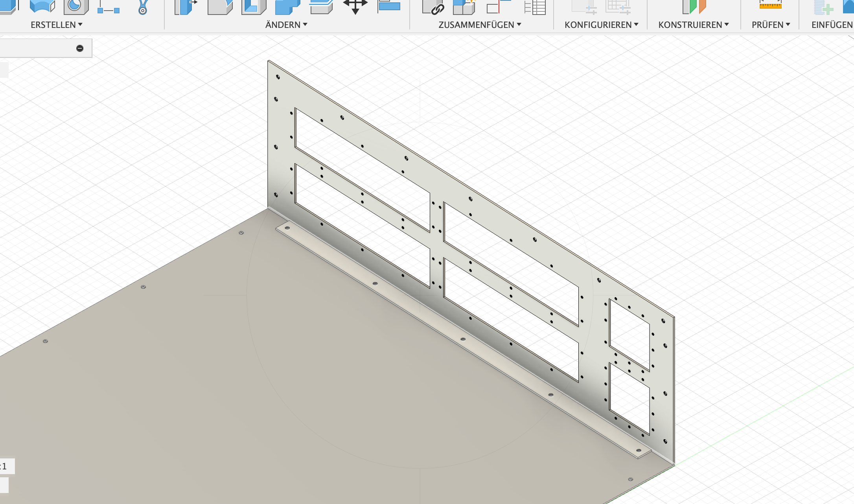The image size is (854, 504).
Task: Click the upper-left rectangular cutout in panel
Action: coord(362,169)
